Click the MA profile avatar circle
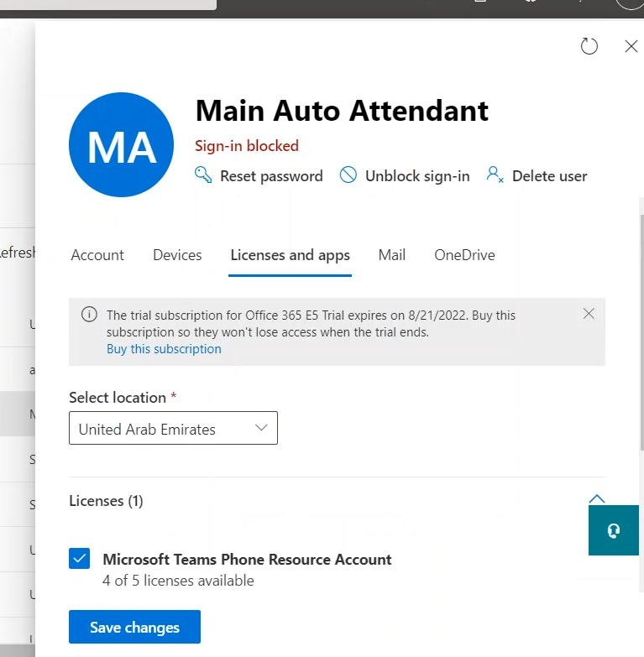Viewport: 644px width, 657px height. 122,145
